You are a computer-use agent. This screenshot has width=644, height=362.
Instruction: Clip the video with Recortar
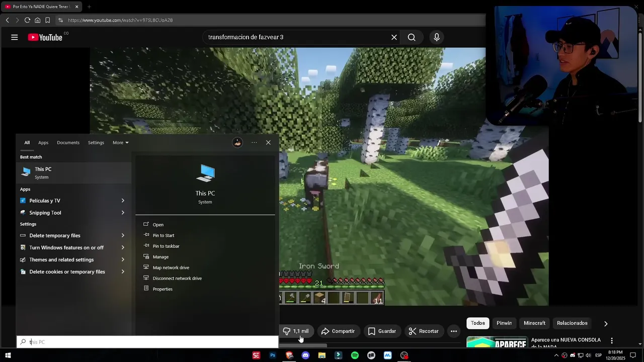click(x=424, y=331)
